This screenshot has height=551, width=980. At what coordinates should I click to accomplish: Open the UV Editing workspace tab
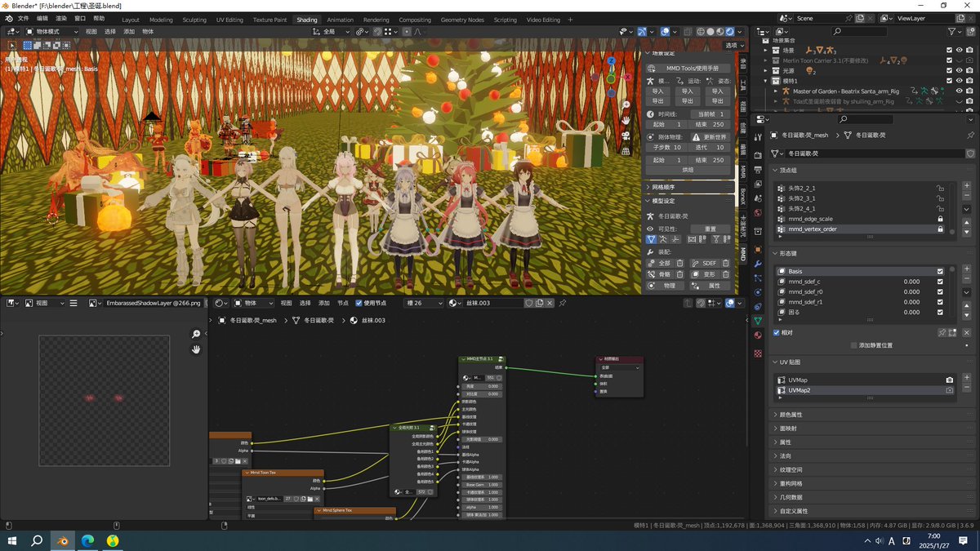(x=229, y=20)
